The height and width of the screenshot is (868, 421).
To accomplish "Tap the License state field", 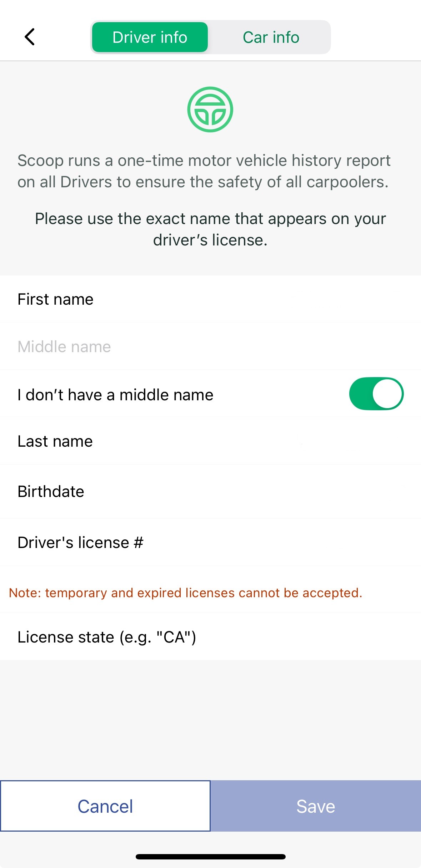I will pyautogui.click(x=210, y=637).
